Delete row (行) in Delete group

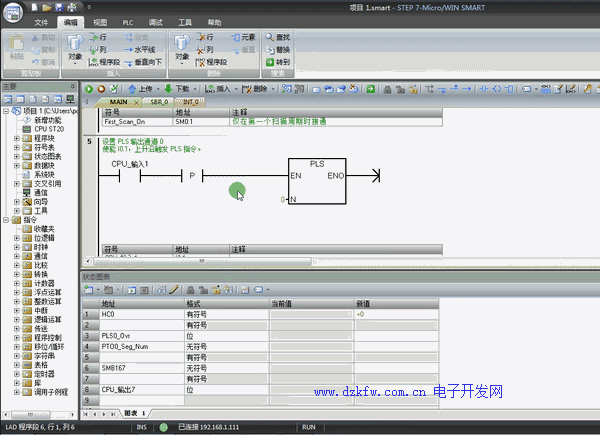[x=205, y=37]
